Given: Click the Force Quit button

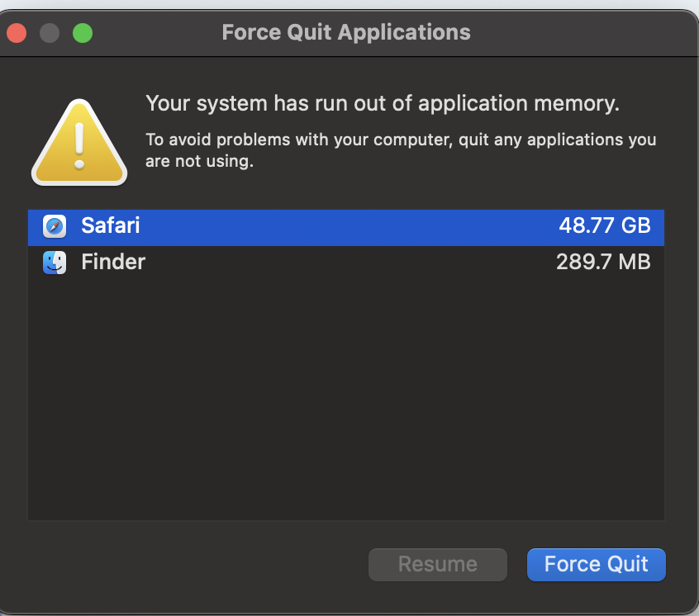Looking at the screenshot, I should pos(596,564).
